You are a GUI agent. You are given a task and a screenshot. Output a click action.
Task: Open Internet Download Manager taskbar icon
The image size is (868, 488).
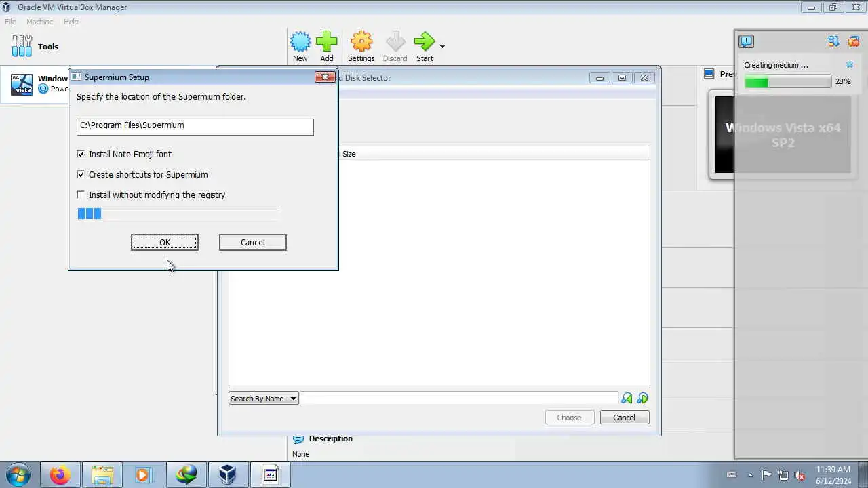point(186,475)
